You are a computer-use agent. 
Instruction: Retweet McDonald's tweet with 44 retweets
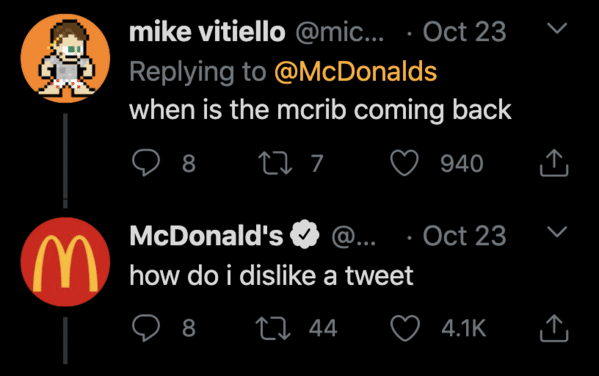tap(273, 328)
